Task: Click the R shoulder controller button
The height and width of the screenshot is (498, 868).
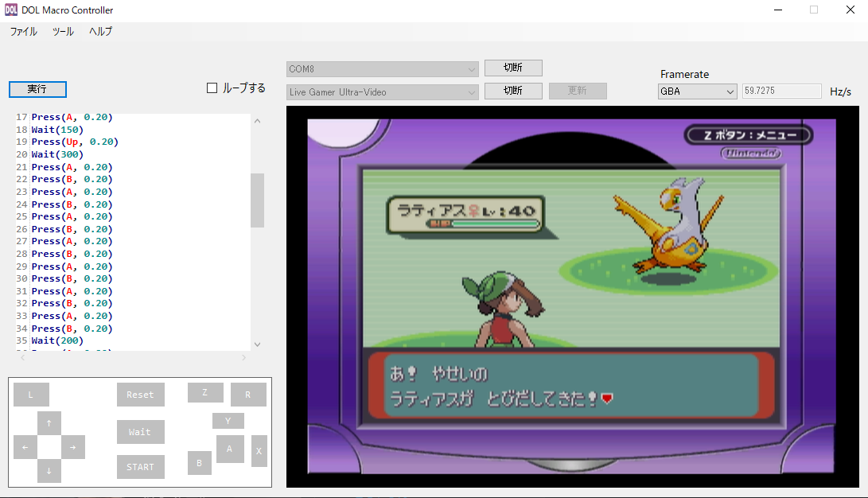Action: pos(248,395)
